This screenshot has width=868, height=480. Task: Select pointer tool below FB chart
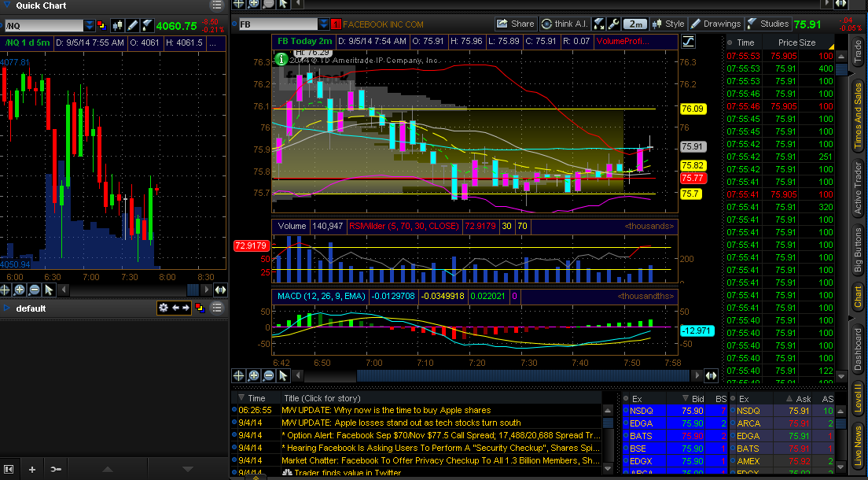[283, 375]
